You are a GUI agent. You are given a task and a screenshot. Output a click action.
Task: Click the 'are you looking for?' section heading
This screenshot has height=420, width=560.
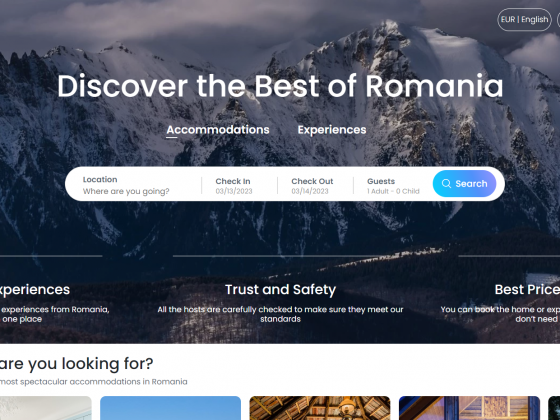(76, 364)
